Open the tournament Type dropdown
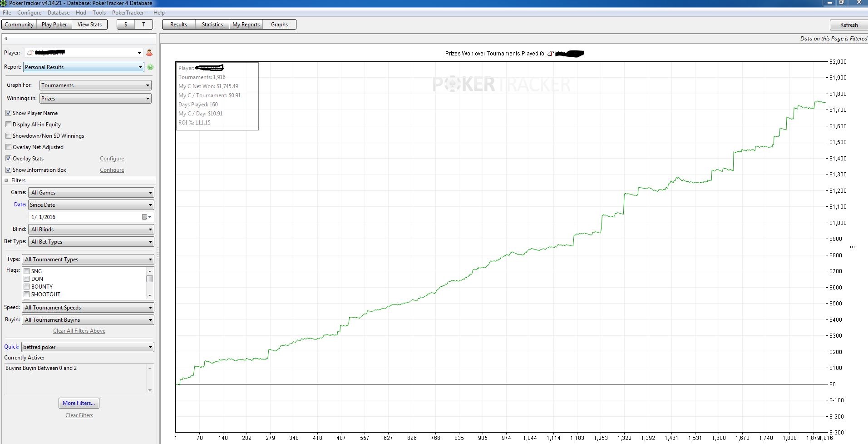The width and height of the screenshot is (868, 444). coord(88,259)
